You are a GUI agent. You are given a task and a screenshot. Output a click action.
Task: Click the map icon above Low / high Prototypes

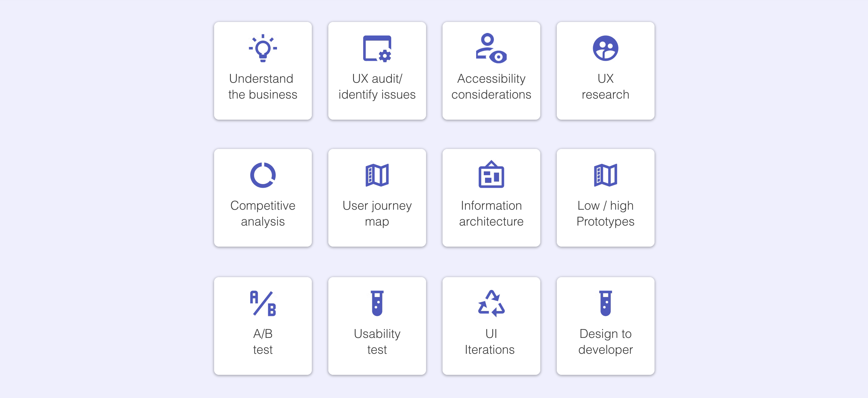(x=605, y=175)
